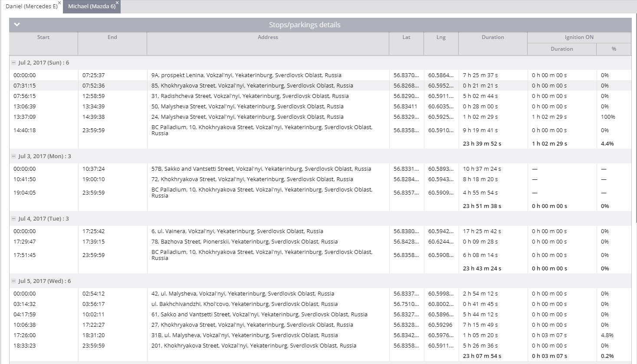Select the Michael (Mazda 6) tab

[x=92, y=6]
